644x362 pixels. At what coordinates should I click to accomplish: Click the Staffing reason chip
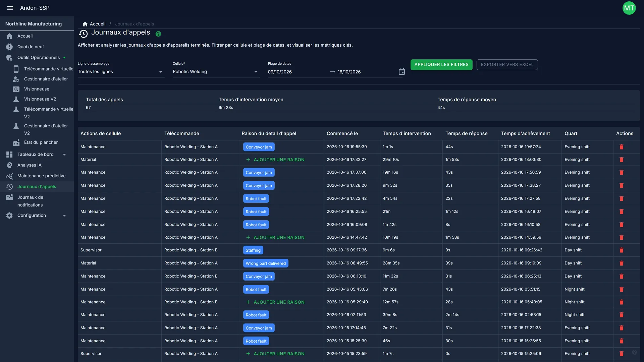[253, 250]
